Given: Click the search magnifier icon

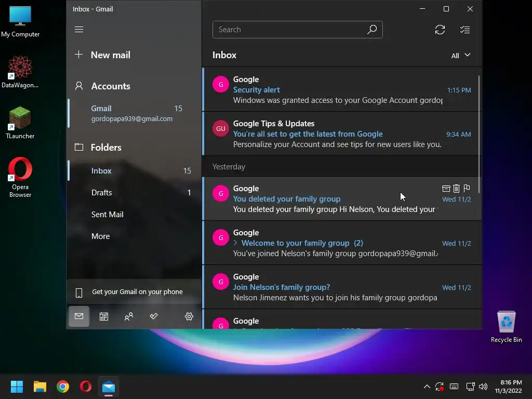Looking at the screenshot, I should point(372,30).
